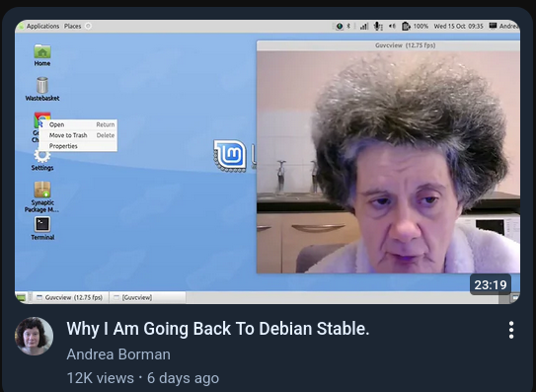
Task: Open the Settings gear desktop icon
Action: 42,160
